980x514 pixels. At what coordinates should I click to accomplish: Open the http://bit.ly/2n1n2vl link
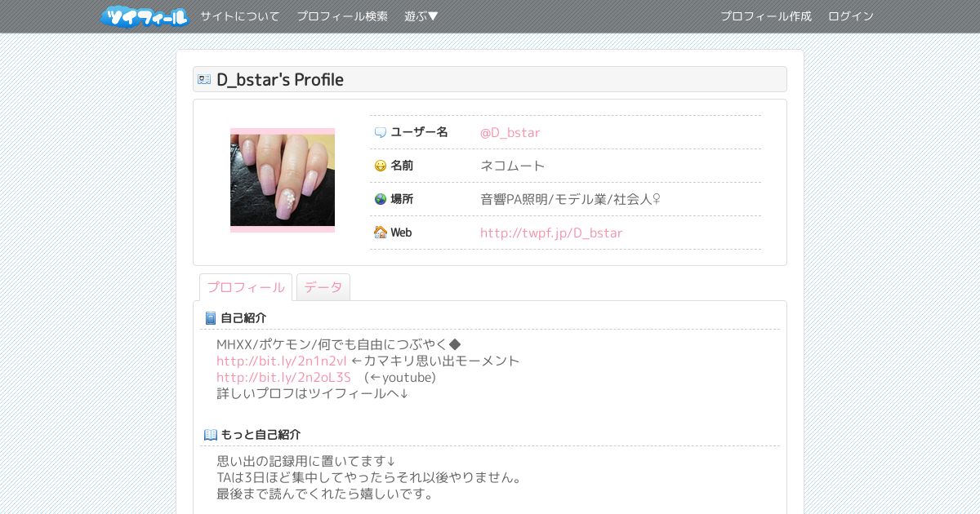(x=282, y=361)
